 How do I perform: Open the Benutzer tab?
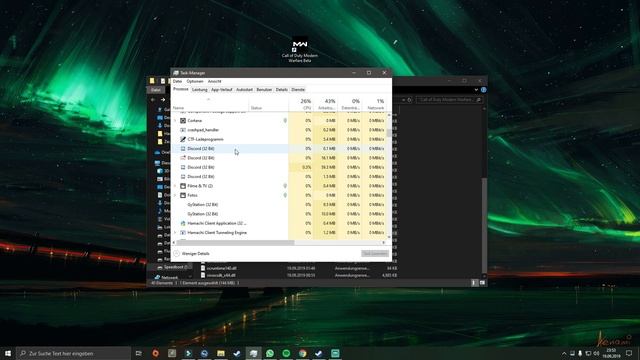click(x=264, y=89)
